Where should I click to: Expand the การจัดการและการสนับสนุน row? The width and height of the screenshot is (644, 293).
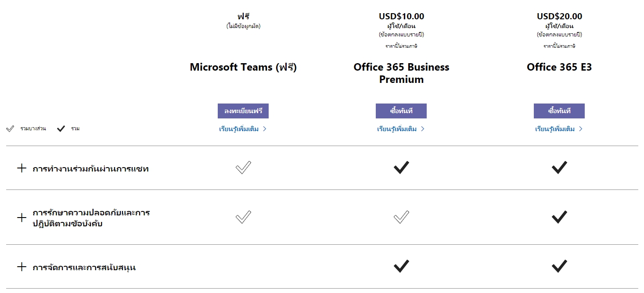[22, 267]
